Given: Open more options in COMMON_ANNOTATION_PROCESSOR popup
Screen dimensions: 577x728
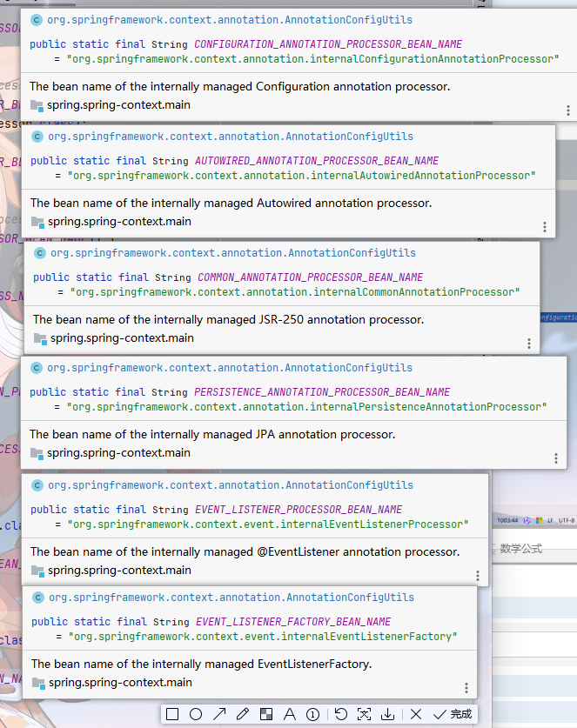Looking at the screenshot, I should coord(528,343).
